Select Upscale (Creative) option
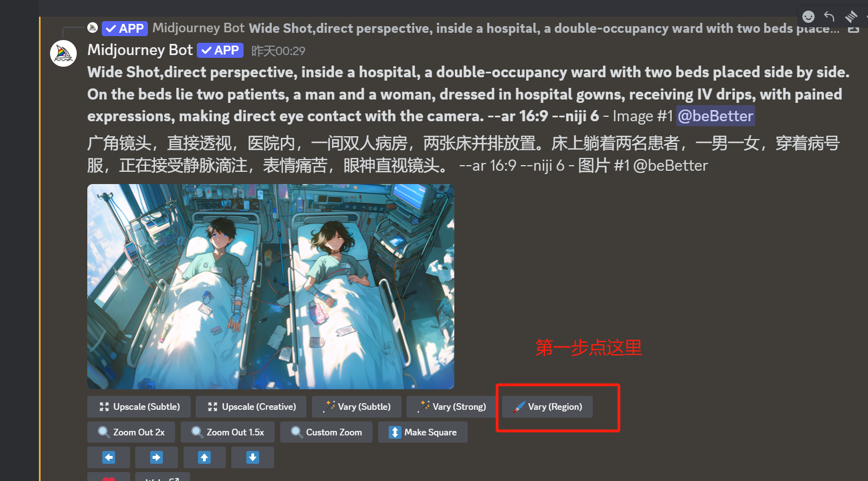This screenshot has height=481, width=868. click(x=251, y=406)
